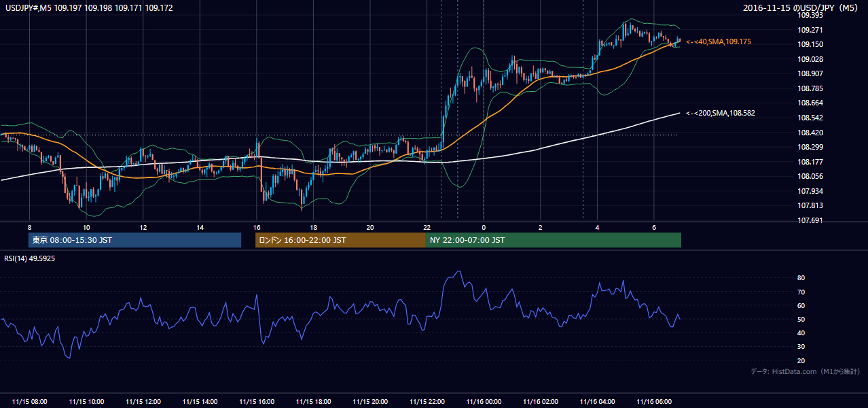Click the 11/16 04:00 bottom time label
Image resolution: width=868 pixels, height=408 pixels.
click(x=597, y=401)
